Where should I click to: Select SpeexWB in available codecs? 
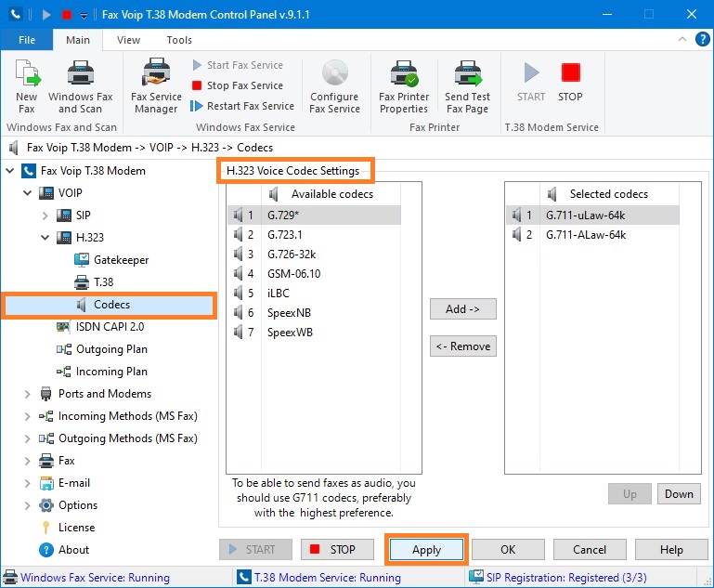point(314,333)
